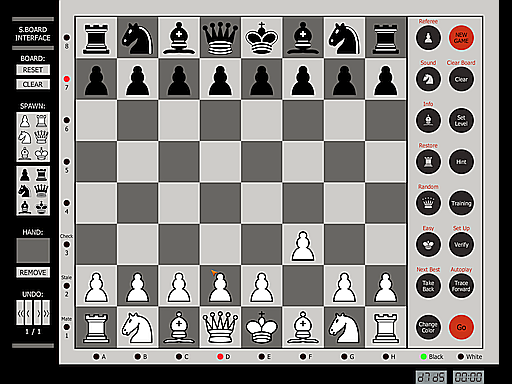Click the empty f2 square
The height and width of the screenshot is (384, 512).
click(x=303, y=286)
